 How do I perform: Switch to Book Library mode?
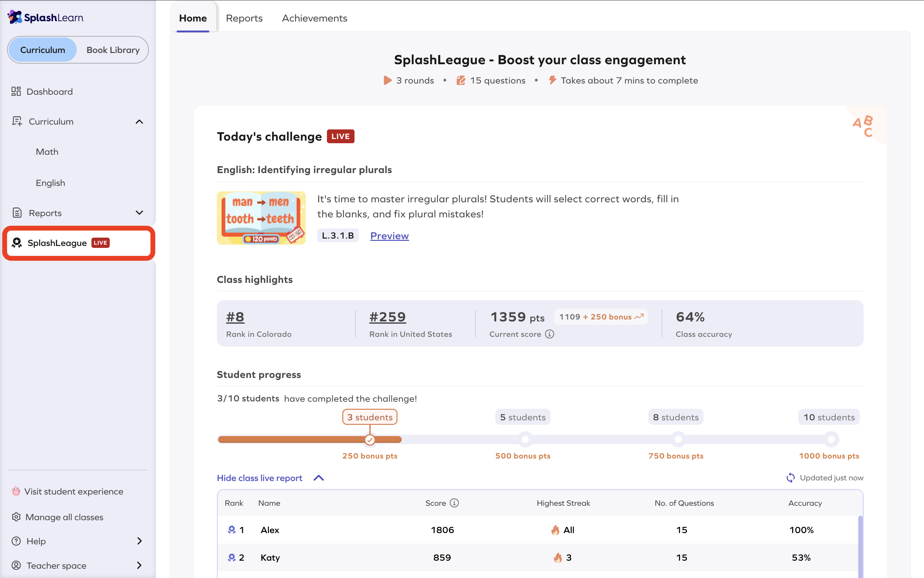(113, 50)
